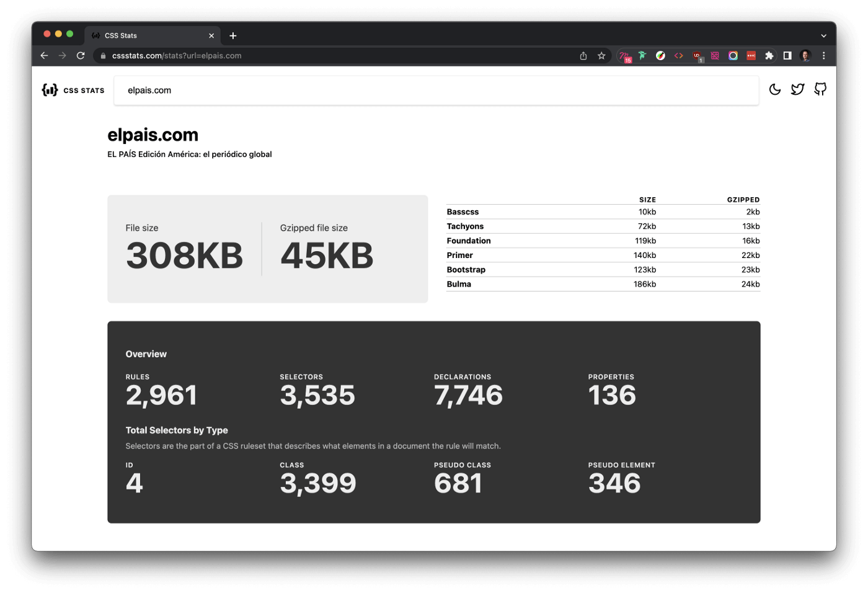Open the Extensions puzzle piece menu
The width and height of the screenshot is (868, 593).
pos(769,56)
